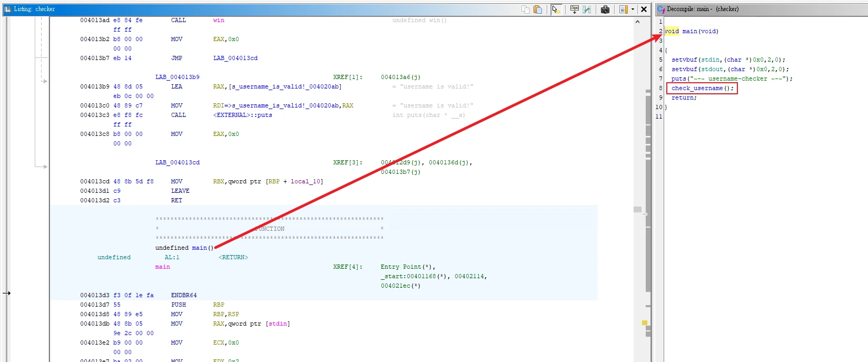Click the main function label in listing
Screen dimensions: 868x362
(162, 267)
